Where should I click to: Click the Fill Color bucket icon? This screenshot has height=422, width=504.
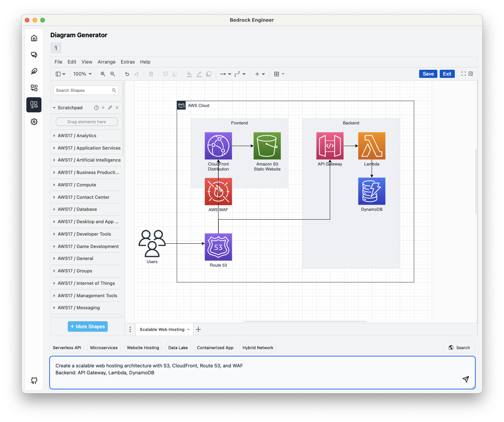189,74
